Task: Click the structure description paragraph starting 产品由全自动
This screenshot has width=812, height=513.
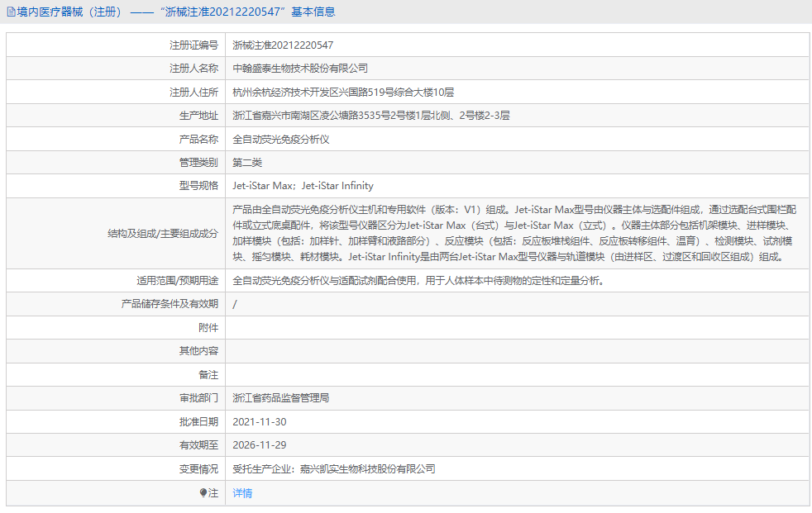Action: click(514, 233)
